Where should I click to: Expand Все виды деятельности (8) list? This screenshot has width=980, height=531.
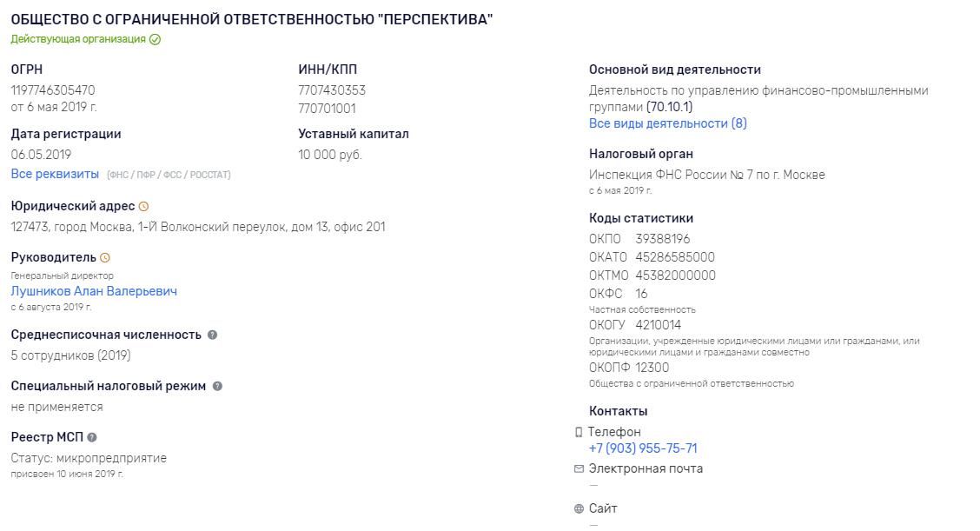pos(667,123)
